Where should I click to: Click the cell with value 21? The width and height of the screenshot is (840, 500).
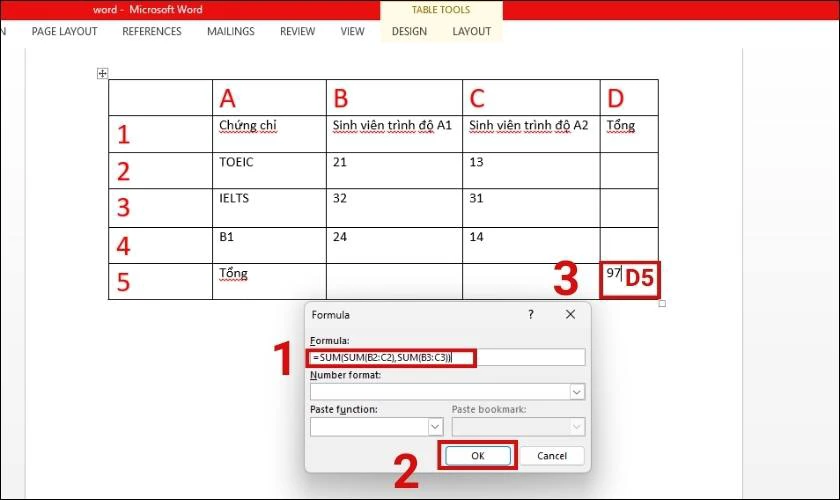pyautogui.click(x=394, y=170)
